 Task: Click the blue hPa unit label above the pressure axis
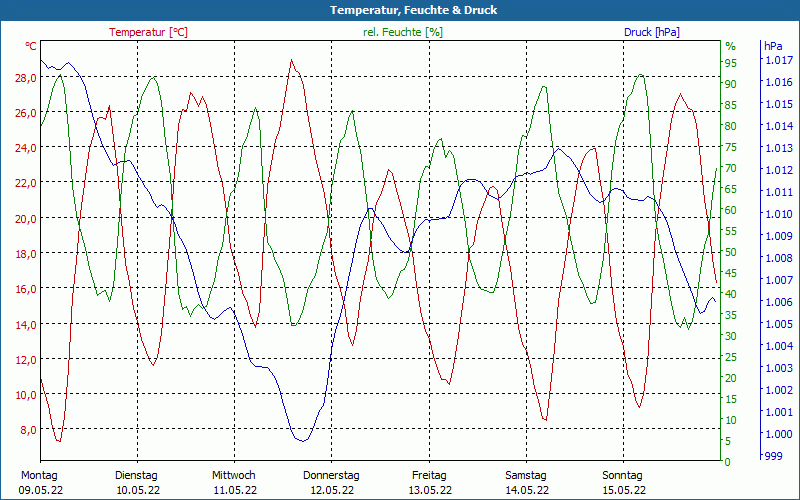coord(773,46)
